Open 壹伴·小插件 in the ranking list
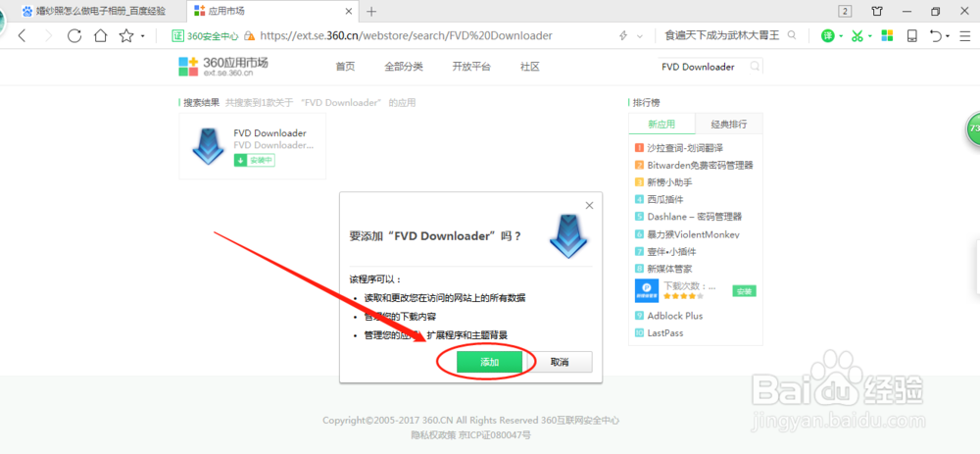 click(x=671, y=251)
